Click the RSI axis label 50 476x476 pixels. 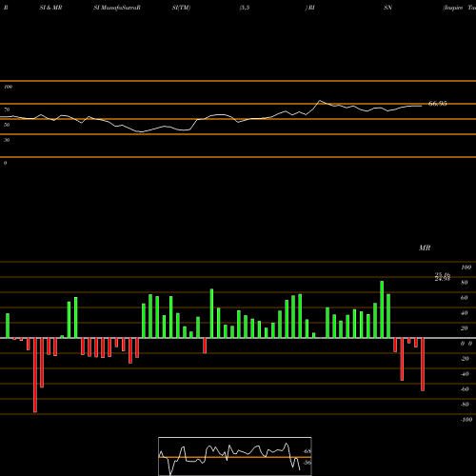7,125
